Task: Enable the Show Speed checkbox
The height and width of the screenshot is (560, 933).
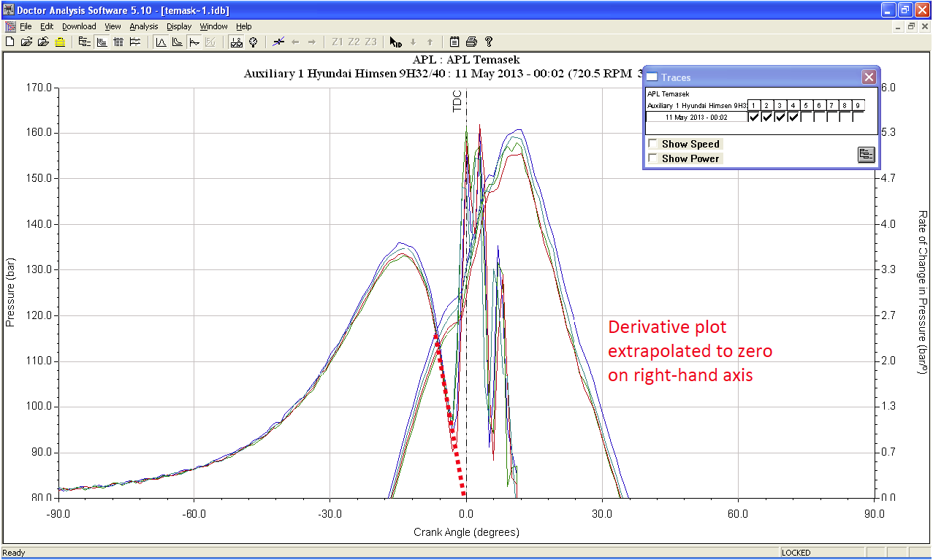Action: pyautogui.click(x=653, y=145)
